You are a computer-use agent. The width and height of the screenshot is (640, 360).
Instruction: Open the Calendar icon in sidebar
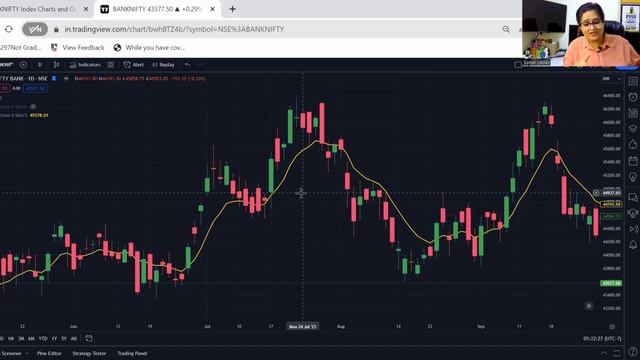tap(633, 160)
